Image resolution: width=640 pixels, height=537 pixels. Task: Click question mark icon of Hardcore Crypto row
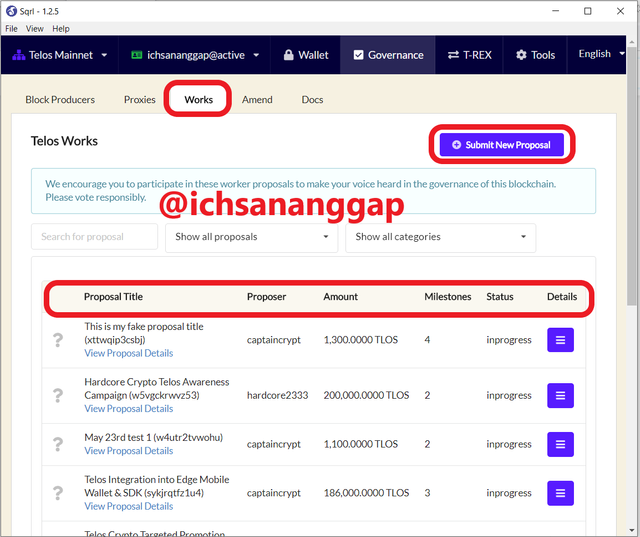tap(58, 395)
